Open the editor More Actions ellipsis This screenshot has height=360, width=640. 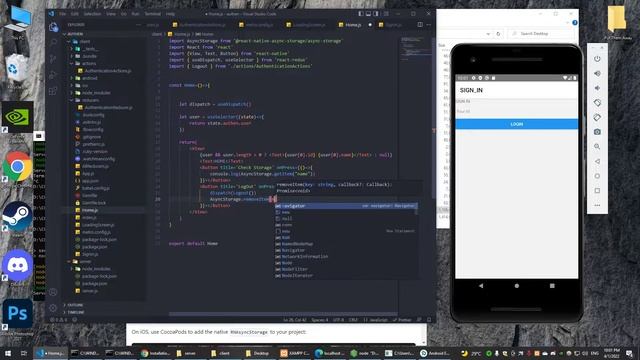point(428,24)
